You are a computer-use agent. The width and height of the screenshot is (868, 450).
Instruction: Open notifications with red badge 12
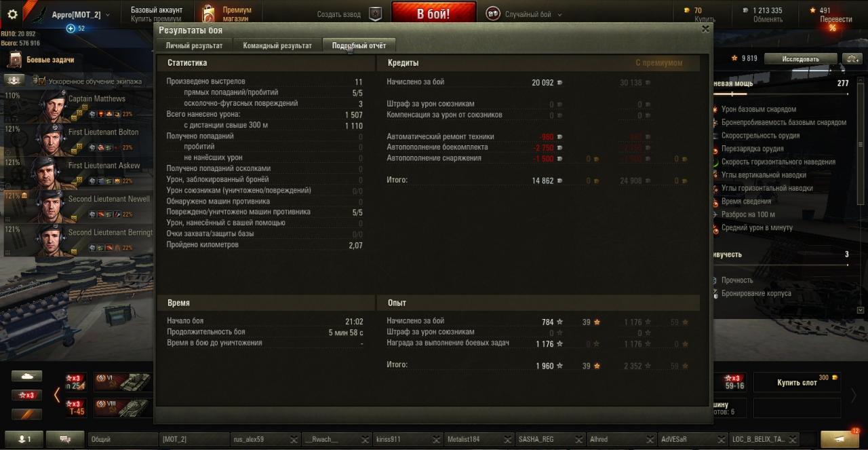pyautogui.click(x=840, y=438)
